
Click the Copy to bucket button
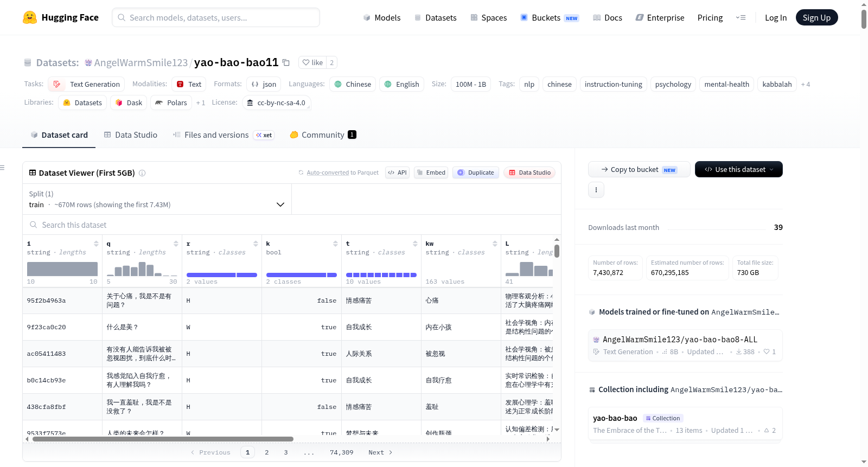point(639,169)
